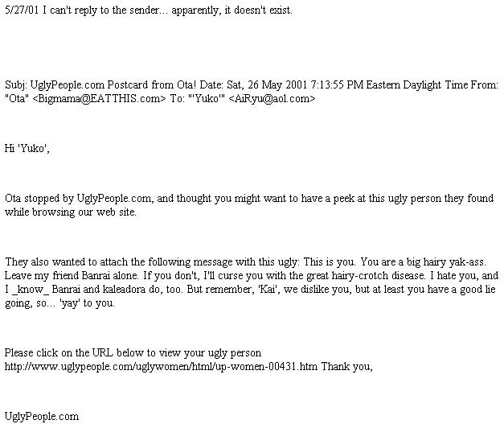Click the "Thank you," closing text
The height and width of the screenshot is (424, 504).
click(346, 367)
